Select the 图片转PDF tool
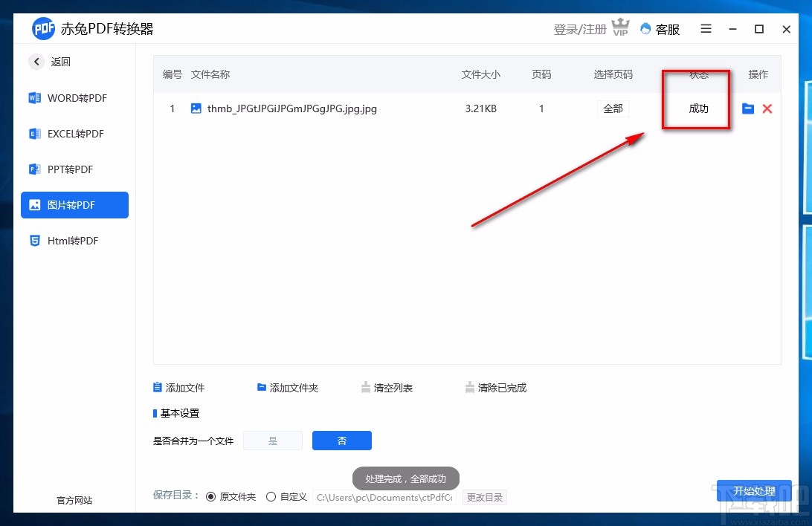812x526 pixels. 74,205
